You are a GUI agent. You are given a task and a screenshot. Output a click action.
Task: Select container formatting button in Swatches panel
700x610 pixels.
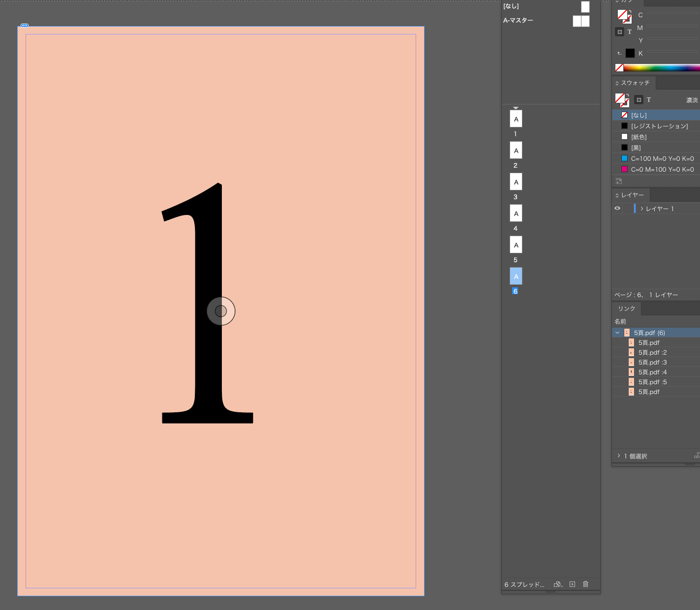pos(639,100)
